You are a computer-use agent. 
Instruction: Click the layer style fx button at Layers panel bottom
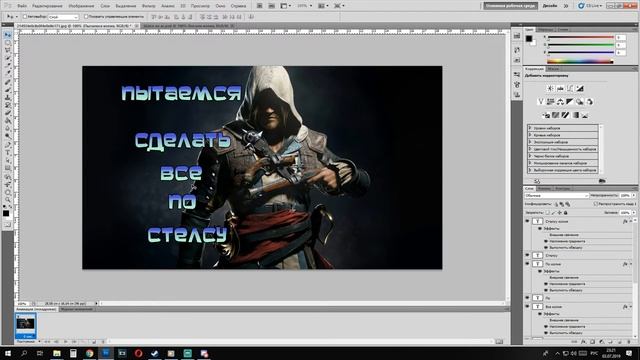pos(583,342)
